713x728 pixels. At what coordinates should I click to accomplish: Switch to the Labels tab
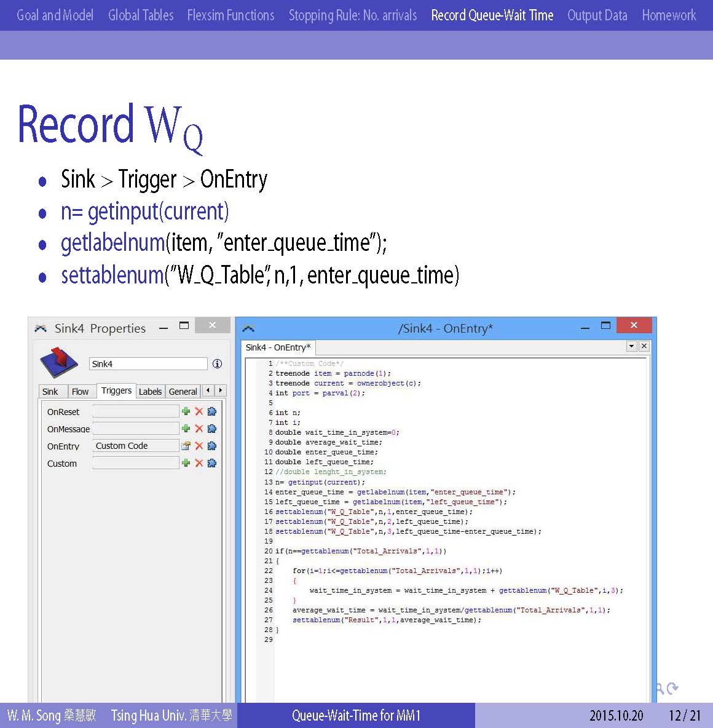pos(150,392)
